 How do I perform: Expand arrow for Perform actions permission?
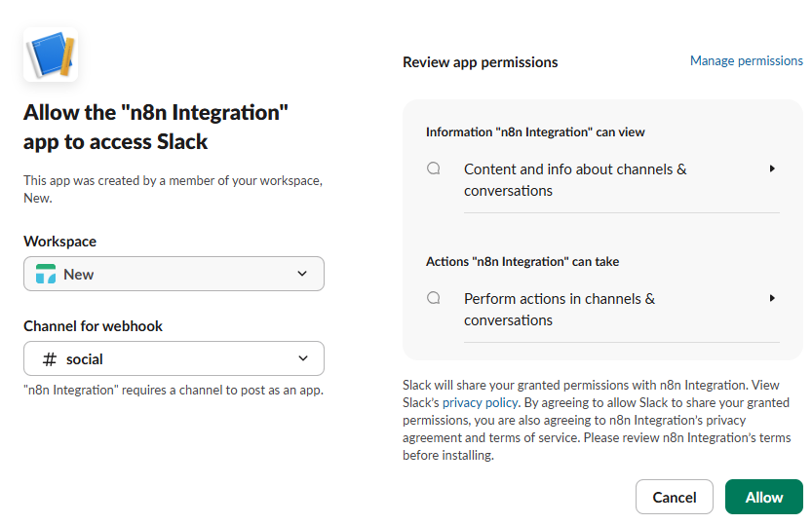click(772, 298)
